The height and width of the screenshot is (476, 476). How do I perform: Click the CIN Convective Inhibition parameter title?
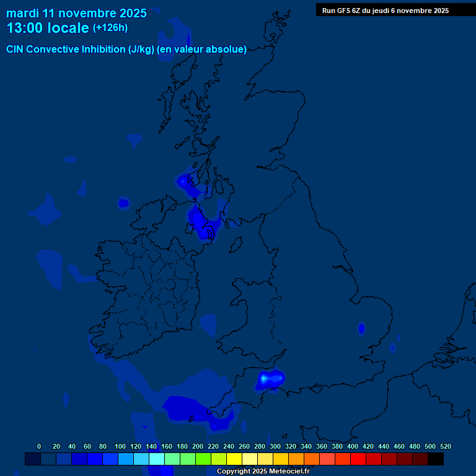(x=126, y=50)
